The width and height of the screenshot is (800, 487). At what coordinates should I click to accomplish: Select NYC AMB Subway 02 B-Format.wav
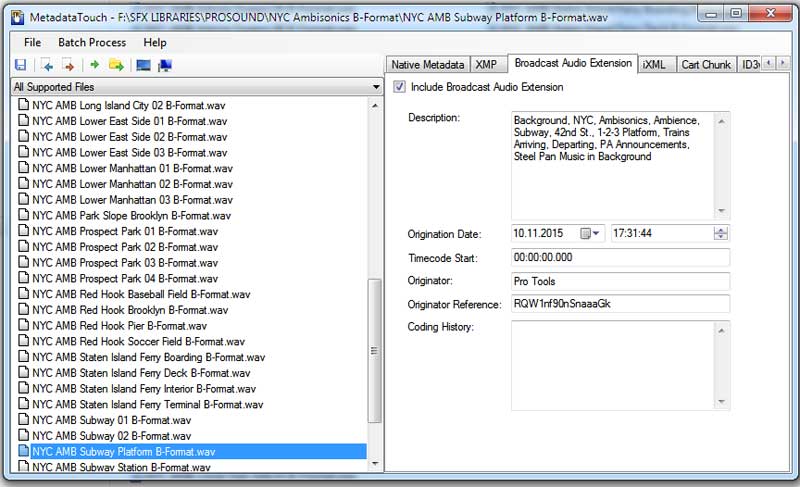(111, 436)
